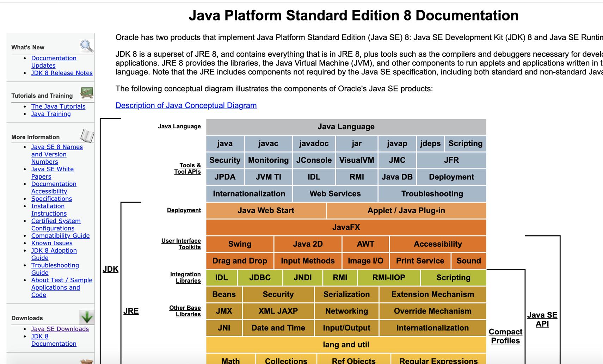Viewport: 603px width, 364px height.
Task: Click the Applet / Java Plug-in cell
Action: coord(406,210)
